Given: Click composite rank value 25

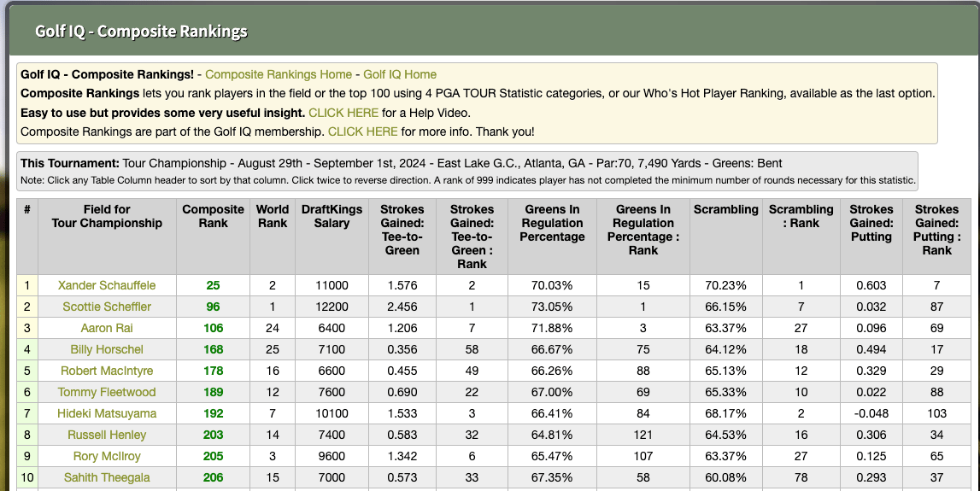Looking at the screenshot, I should click(x=213, y=285).
